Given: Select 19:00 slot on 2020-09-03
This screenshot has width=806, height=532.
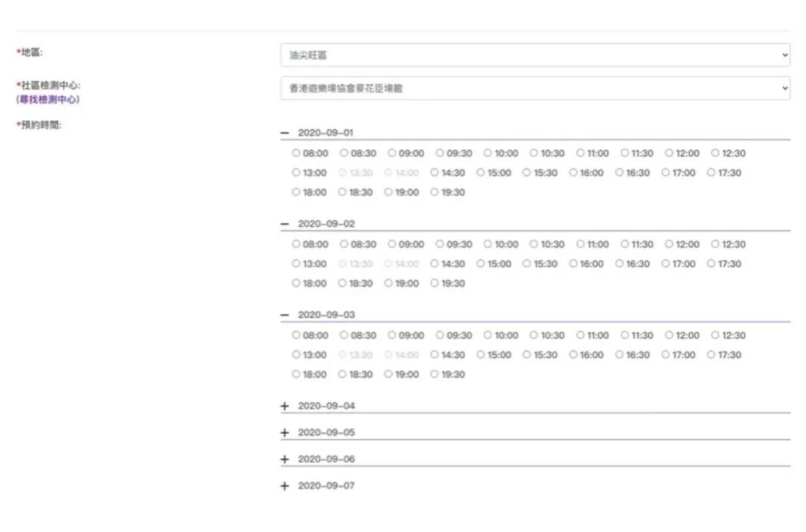Looking at the screenshot, I should tap(389, 374).
